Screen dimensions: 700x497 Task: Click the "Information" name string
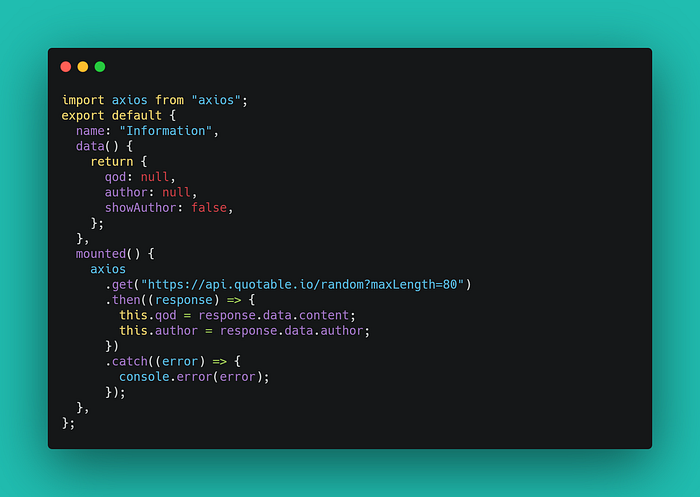point(166,131)
